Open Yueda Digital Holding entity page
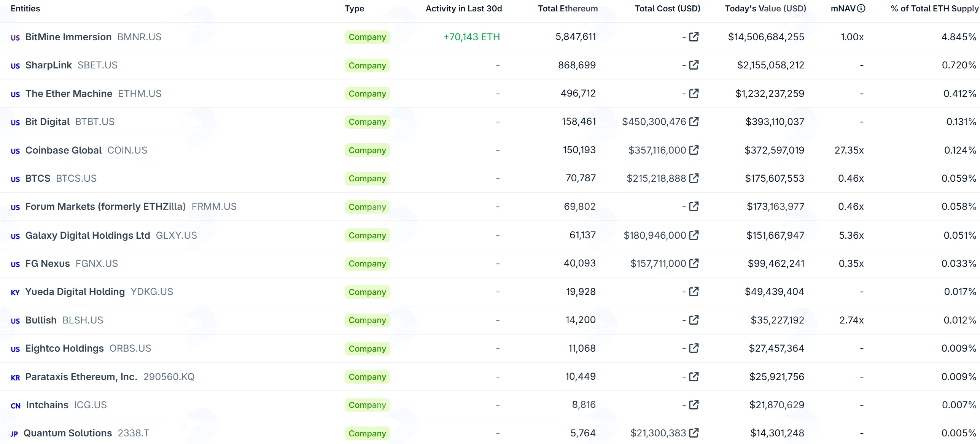980x444 pixels. click(x=75, y=292)
